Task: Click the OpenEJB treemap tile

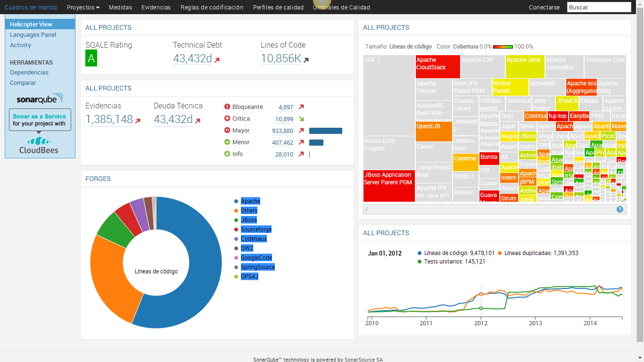Action: tap(434, 132)
